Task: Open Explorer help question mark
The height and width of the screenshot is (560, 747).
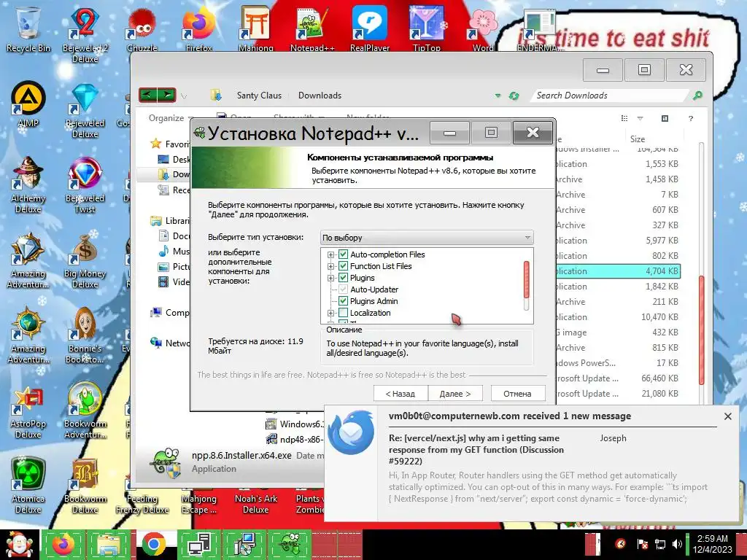Action: (691, 118)
